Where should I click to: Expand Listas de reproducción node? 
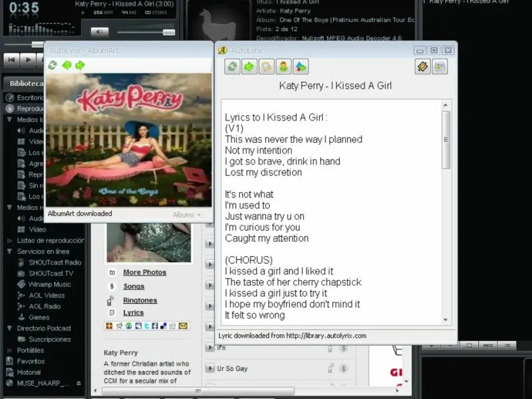point(9,241)
